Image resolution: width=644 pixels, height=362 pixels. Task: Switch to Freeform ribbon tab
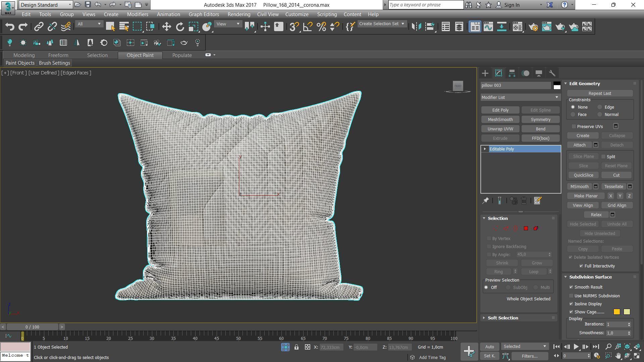point(58,55)
